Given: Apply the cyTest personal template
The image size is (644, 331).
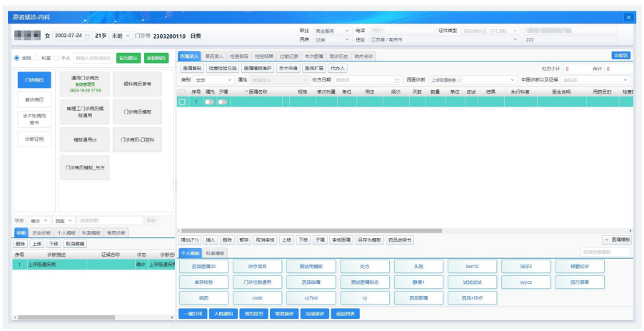Looking at the screenshot, I should [x=311, y=297].
